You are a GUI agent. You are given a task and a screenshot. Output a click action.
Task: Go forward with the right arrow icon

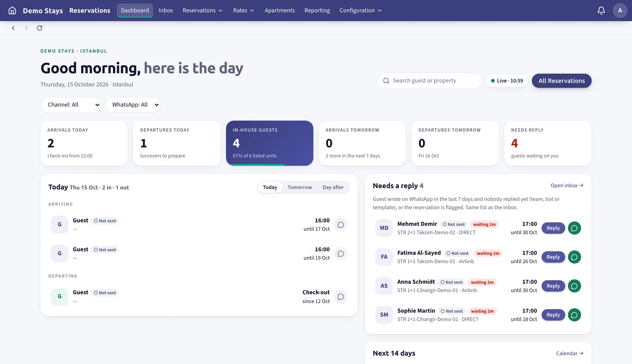tap(26, 28)
